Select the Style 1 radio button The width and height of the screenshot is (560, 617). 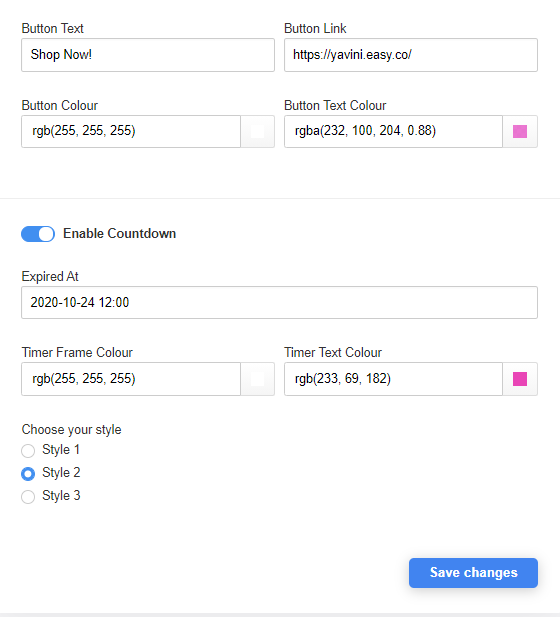[x=28, y=451]
